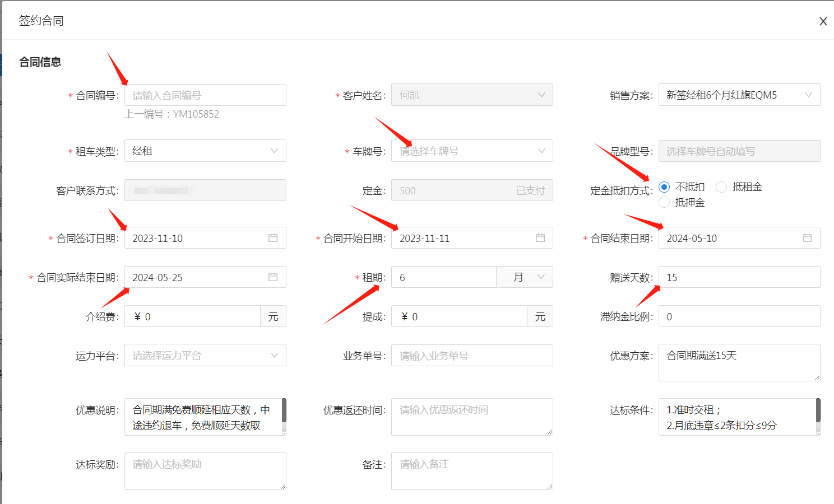Click the 赠送天数 input field
Viewport: 834px width, 504px height.
coord(739,277)
